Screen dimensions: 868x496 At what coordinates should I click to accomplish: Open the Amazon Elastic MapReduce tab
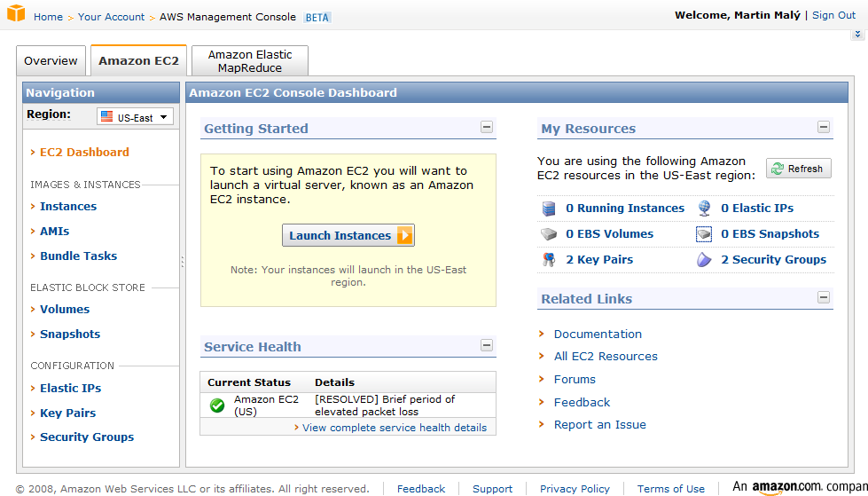point(249,61)
